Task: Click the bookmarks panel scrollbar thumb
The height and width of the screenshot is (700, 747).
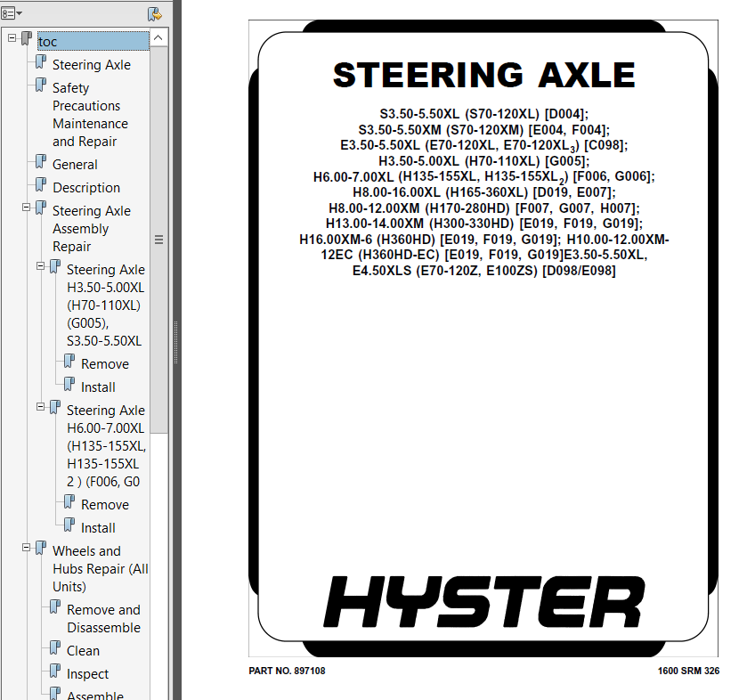Action: coord(158,240)
